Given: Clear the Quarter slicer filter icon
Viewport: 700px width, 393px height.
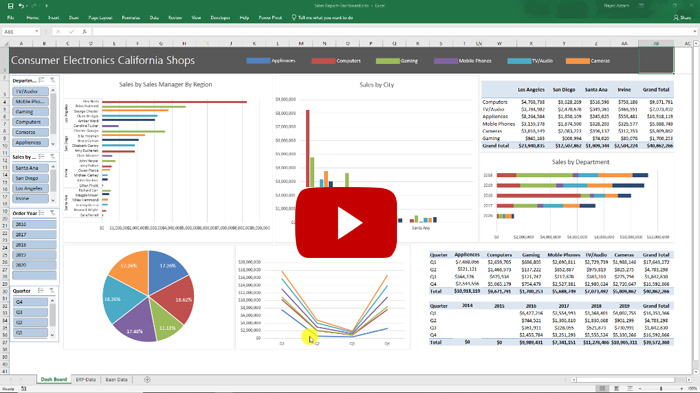Looking at the screenshot, I should [x=52, y=291].
